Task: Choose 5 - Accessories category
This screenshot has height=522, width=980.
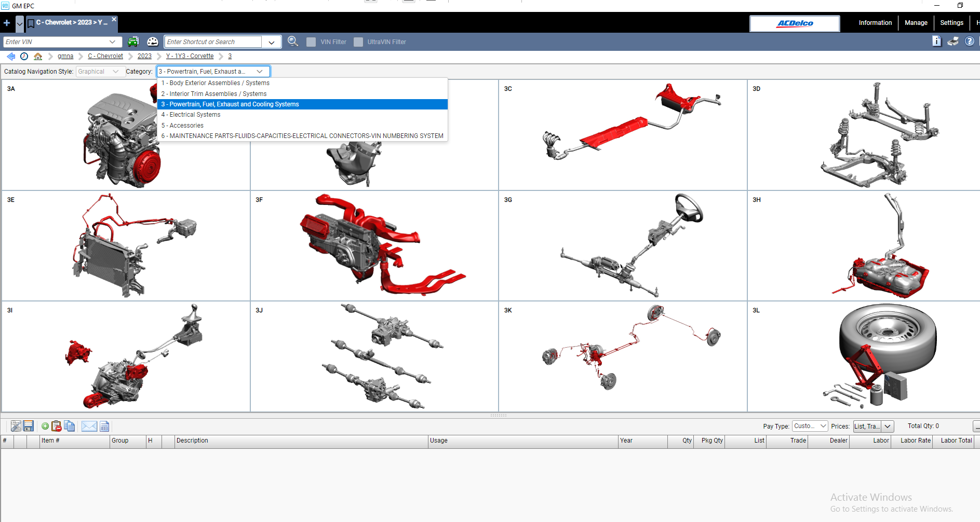Action: [302, 126]
